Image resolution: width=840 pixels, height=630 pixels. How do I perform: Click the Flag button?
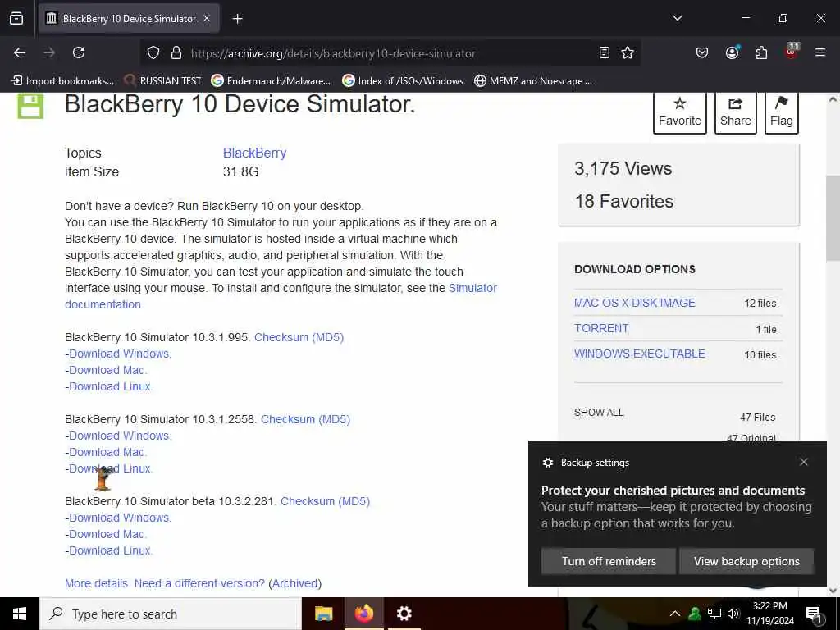pos(782,112)
